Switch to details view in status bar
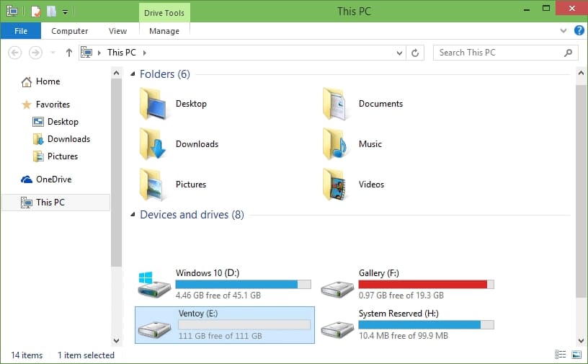 pos(561,355)
